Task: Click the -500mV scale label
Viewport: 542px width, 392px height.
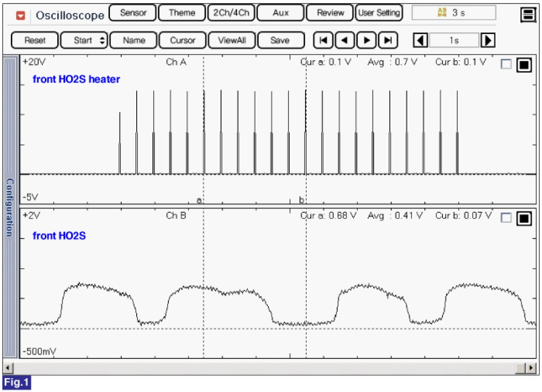Action: (x=39, y=351)
